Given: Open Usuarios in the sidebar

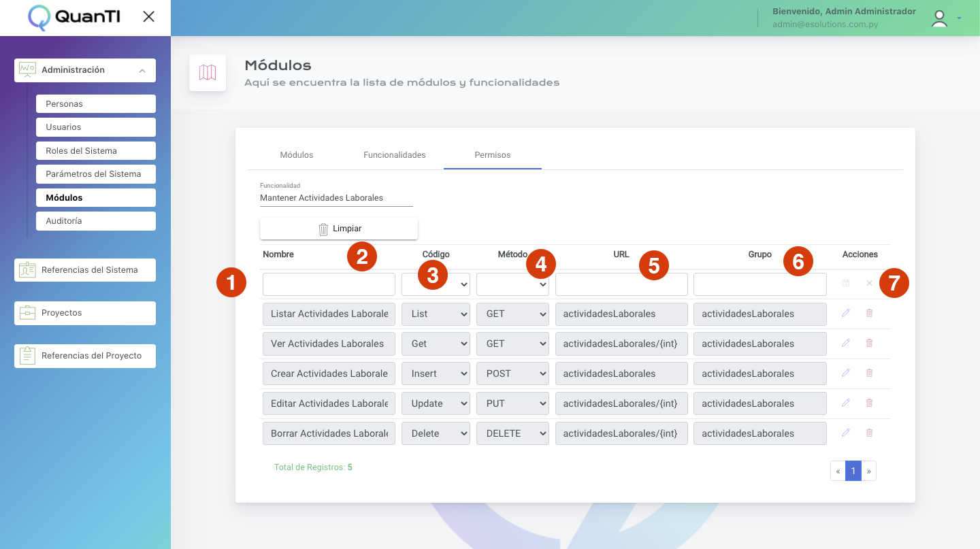Looking at the screenshot, I should pos(95,127).
